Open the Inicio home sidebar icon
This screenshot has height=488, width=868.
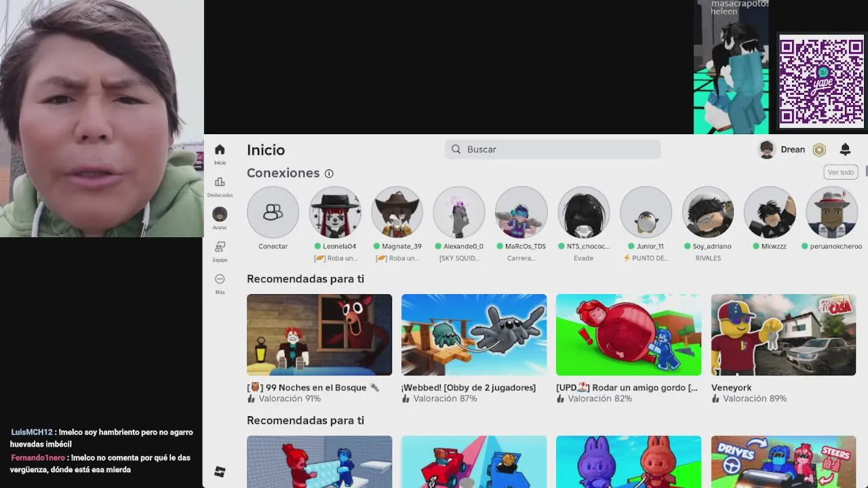(220, 150)
